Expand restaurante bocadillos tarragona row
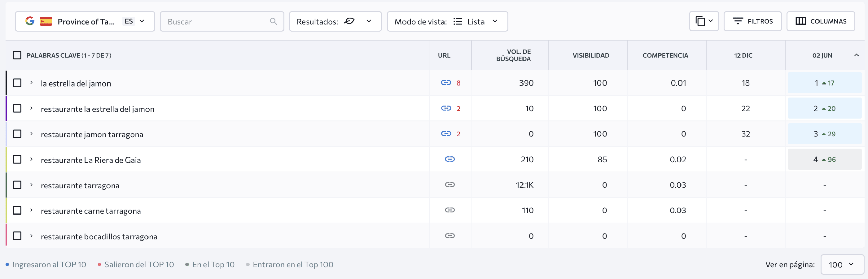 (x=31, y=236)
